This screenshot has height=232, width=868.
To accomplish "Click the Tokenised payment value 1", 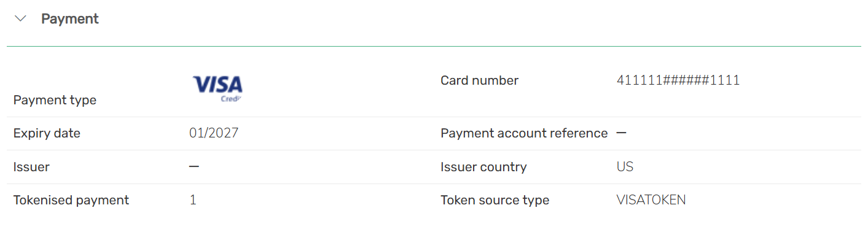I will click(193, 200).
